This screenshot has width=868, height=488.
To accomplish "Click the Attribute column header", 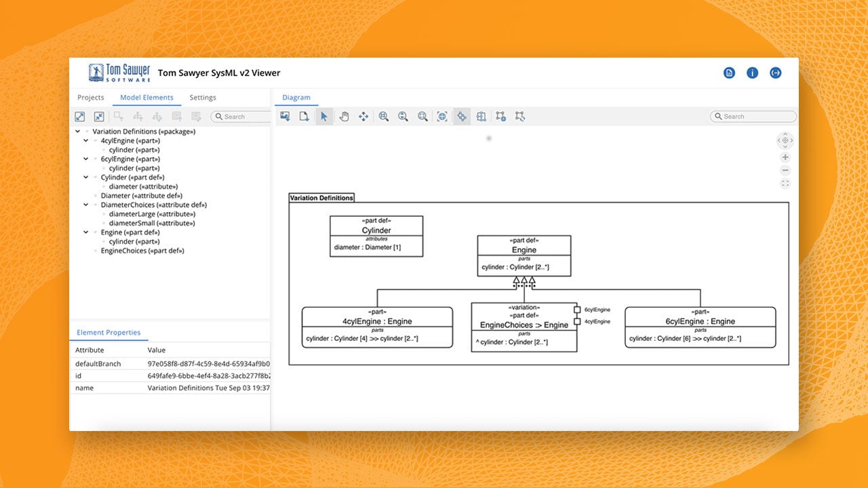I will (x=90, y=350).
